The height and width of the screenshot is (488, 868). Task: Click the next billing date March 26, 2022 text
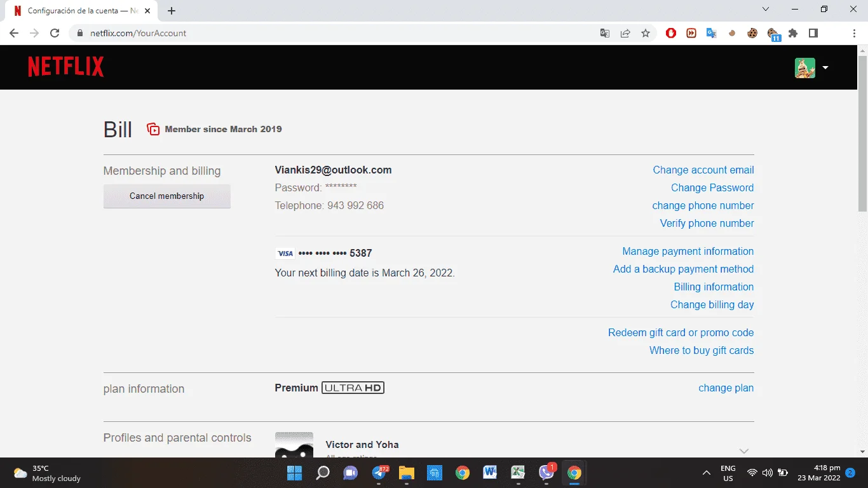[x=365, y=273]
